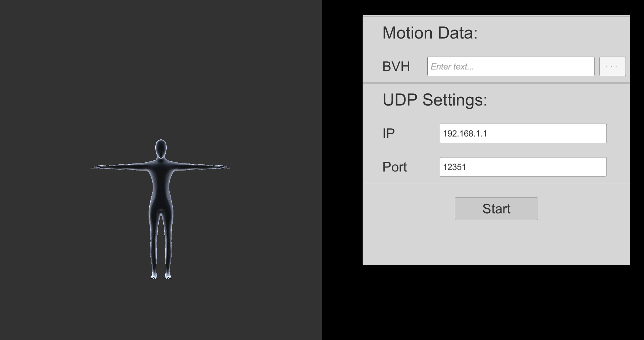Click empty panel space below the Start button
Viewport: 644px width, 340px height.
[496, 243]
